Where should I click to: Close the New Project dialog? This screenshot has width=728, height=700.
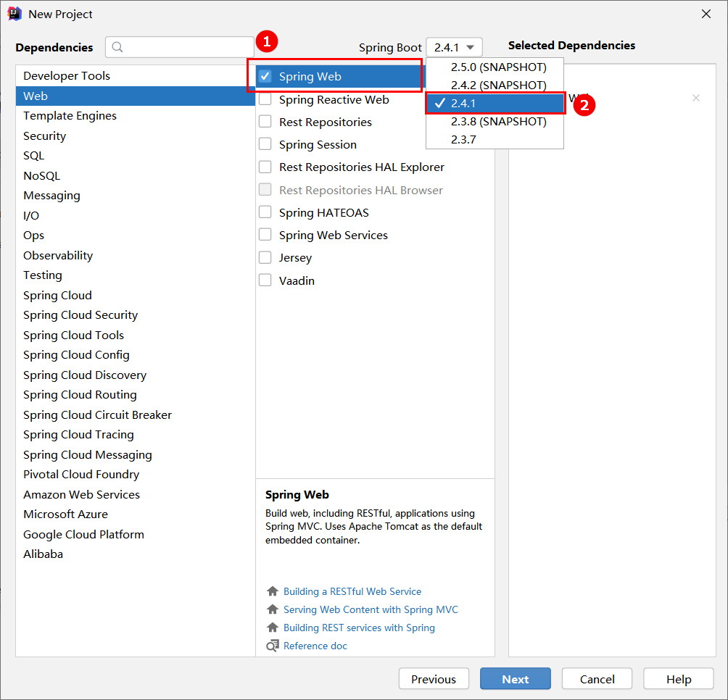pyautogui.click(x=706, y=14)
